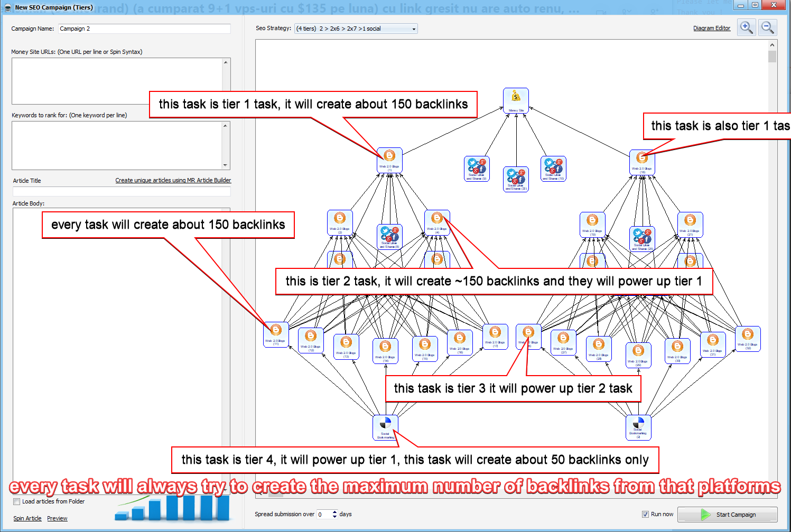The image size is (791, 532).
Task: Click Social Bookmarking node under Web 2.0 Blogs (14)
Action: (385, 428)
